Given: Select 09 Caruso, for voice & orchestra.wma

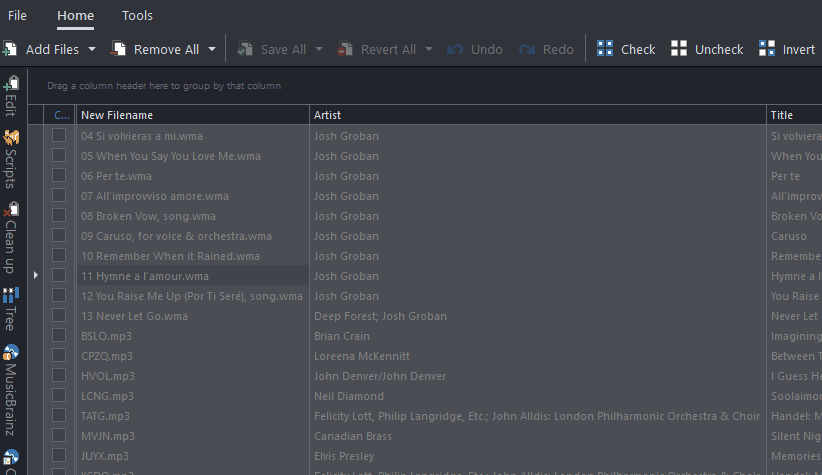Looking at the screenshot, I should (176, 236).
